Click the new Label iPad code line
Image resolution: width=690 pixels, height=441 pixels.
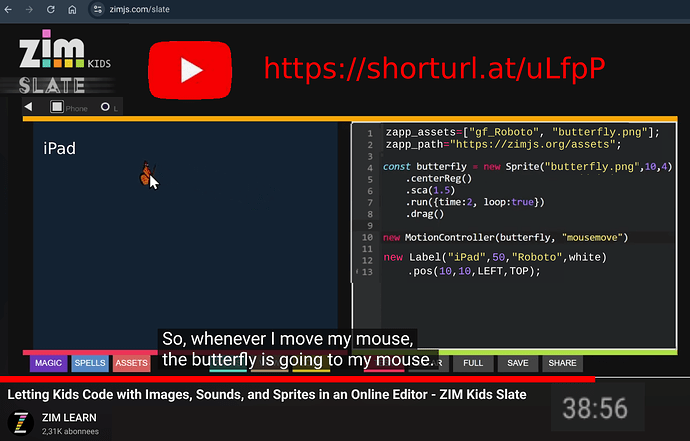click(x=495, y=257)
